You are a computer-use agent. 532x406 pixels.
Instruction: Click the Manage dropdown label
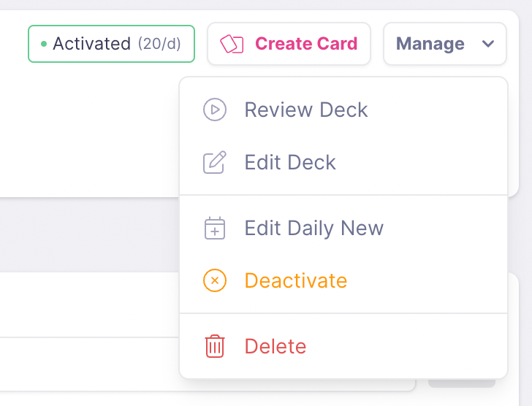[430, 44]
